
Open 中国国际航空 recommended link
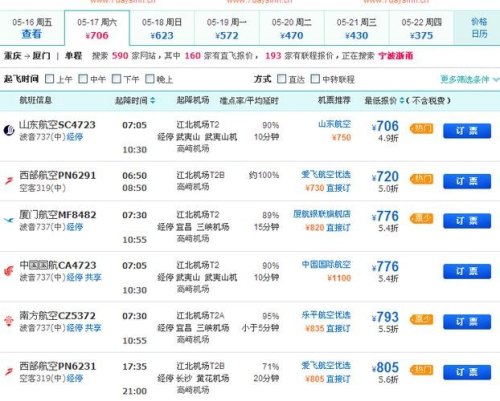pyautogui.click(x=326, y=265)
